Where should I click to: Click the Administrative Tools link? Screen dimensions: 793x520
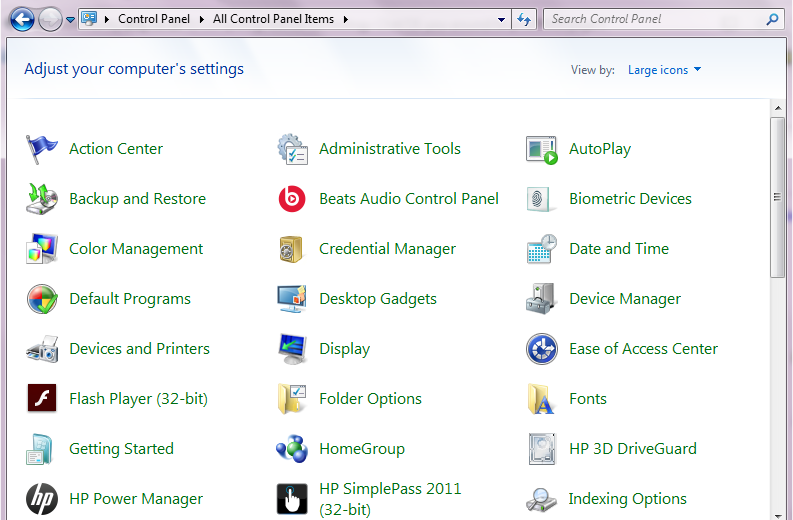pos(390,149)
